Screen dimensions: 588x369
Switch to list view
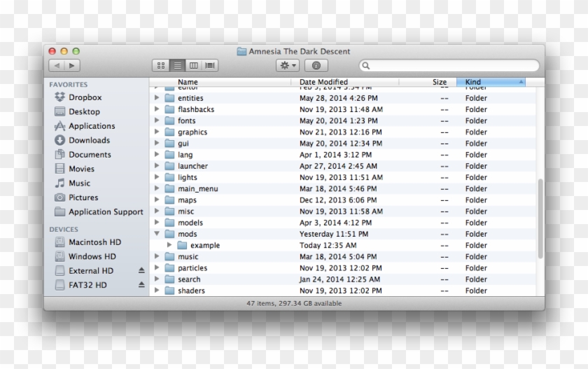point(177,66)
